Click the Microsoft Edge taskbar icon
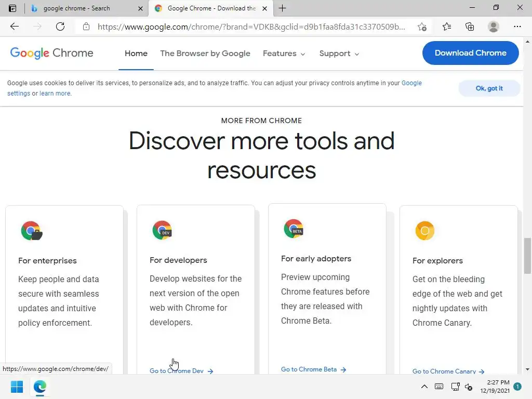The image size is (532, 399). pos(39,387)
